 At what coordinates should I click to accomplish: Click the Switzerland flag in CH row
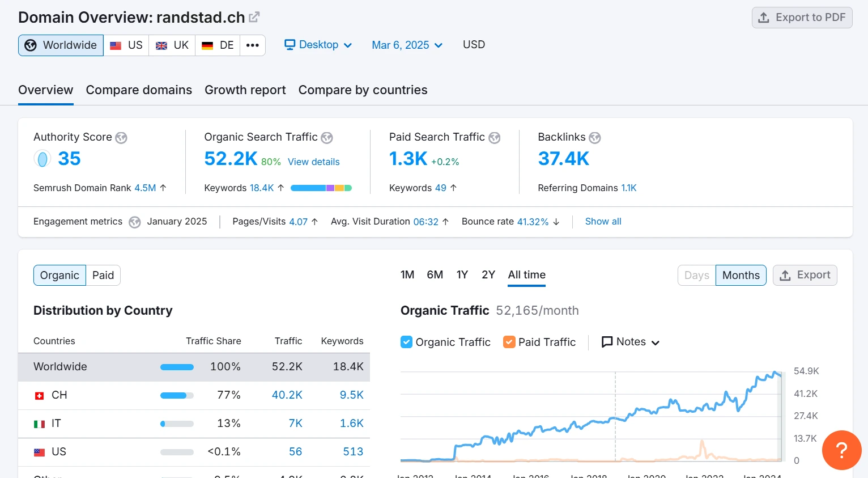39,396
